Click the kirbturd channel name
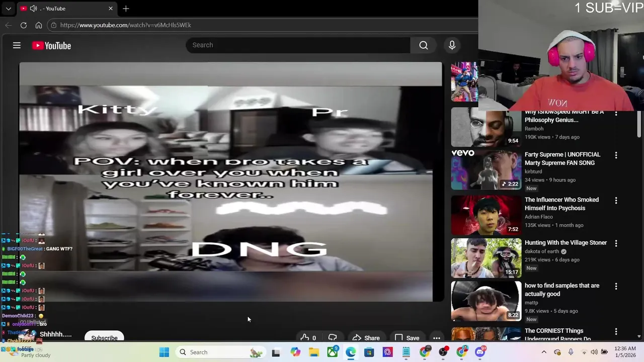This screenshot has width=644, height=362. click(534, 171)
